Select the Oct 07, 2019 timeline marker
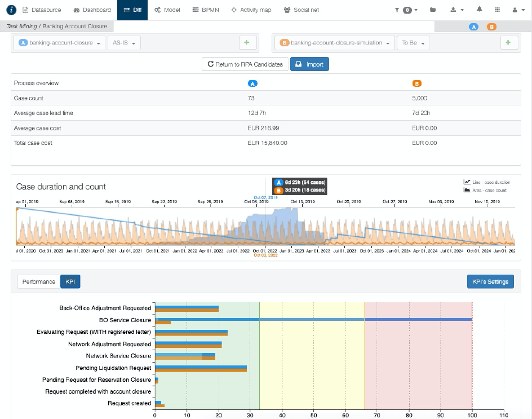This screenshot has height=419, width=532. [265, 197]
